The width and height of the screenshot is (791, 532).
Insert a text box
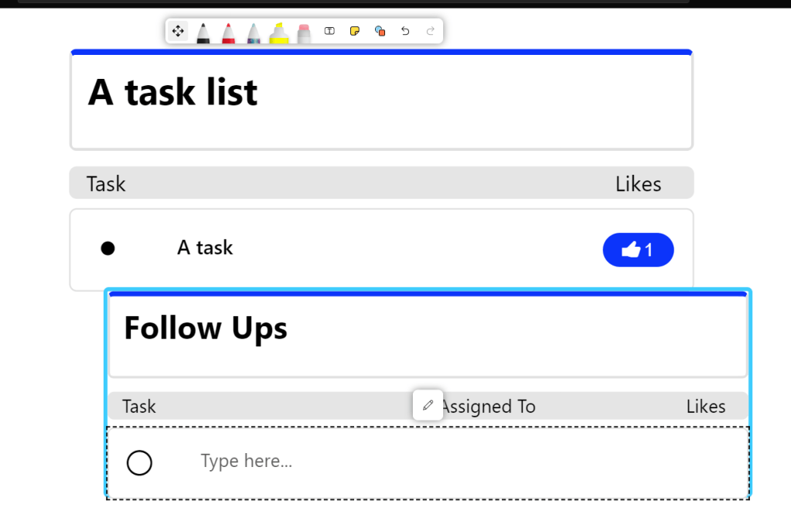tap(329, 31)
